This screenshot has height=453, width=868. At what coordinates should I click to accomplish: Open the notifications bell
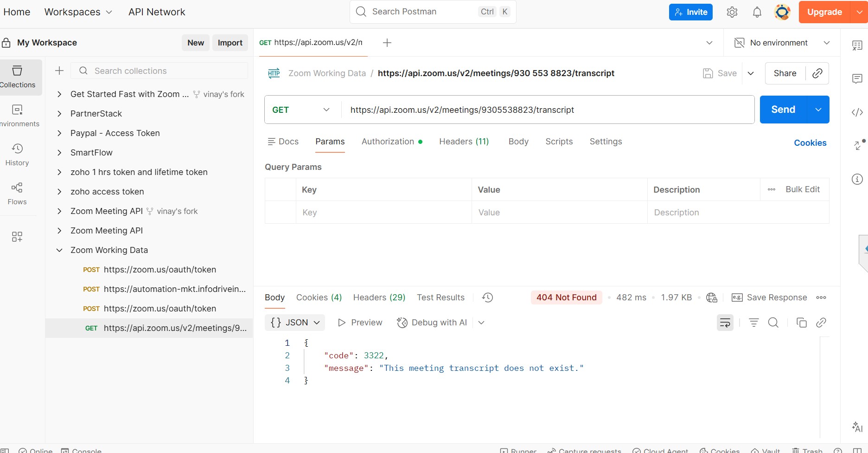(757, 12)
